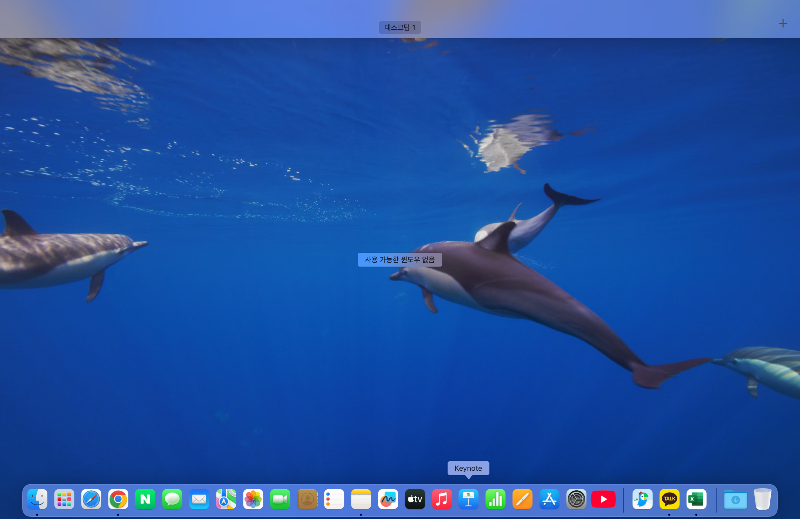The image size is (800, 519).
Task: Open the colorful bird app icon
Action: point(642,499)
